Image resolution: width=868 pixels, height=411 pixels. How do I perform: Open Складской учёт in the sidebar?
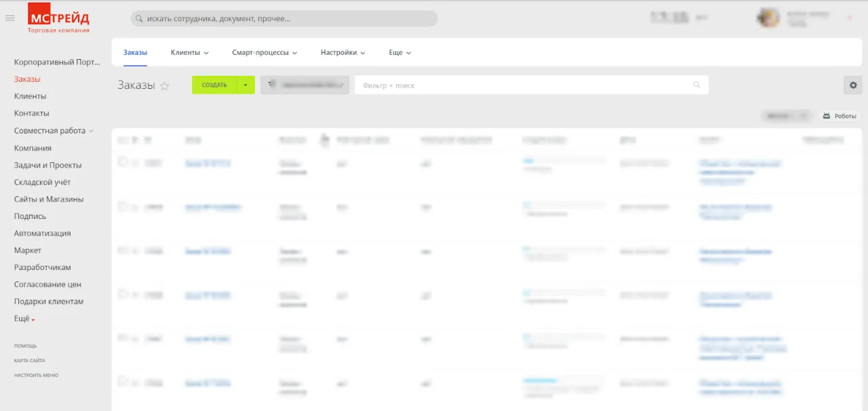(x=42, y=182)
